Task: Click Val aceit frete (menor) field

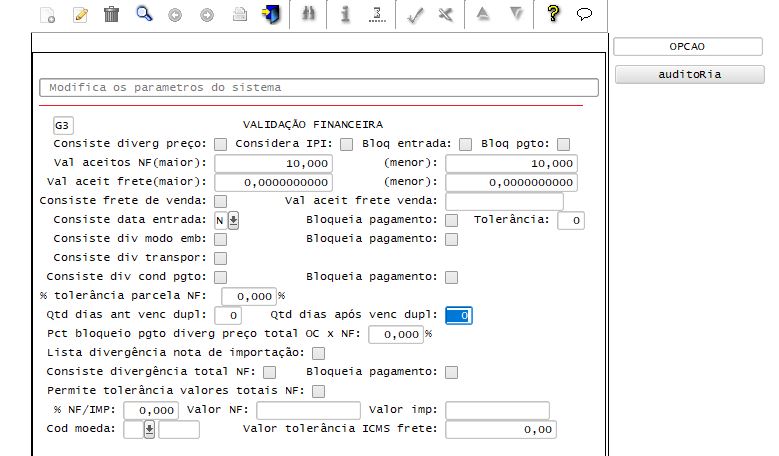Action: (x=511, y=182)
